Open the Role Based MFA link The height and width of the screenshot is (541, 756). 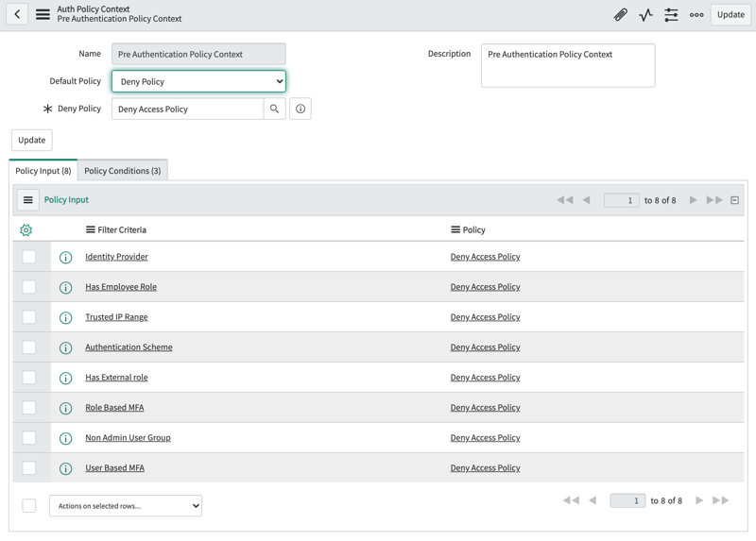[x=114, y=408]
